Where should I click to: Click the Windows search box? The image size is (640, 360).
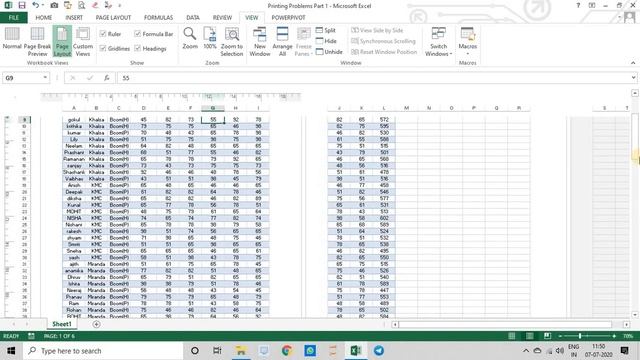click(x=103, y=351)
